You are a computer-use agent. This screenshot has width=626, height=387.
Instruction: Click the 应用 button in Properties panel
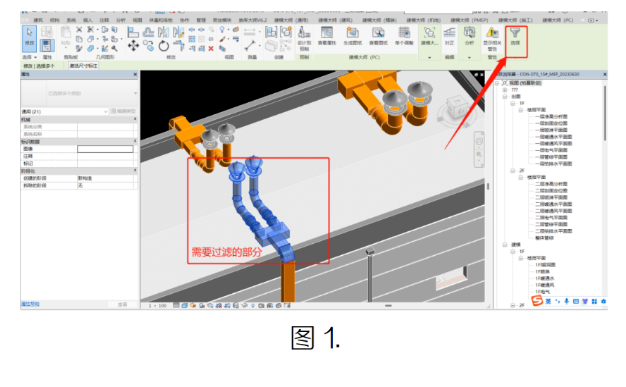tap(123, 304)
